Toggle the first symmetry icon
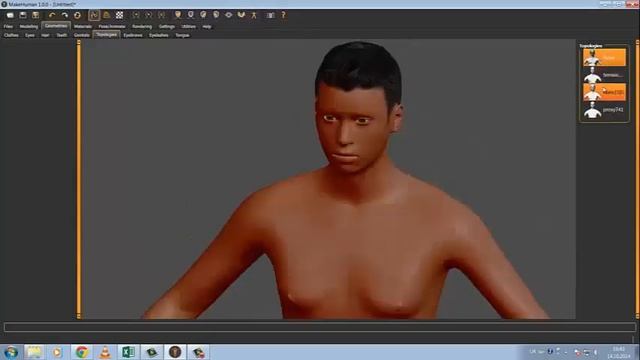This screenshot has height=360, width=640. tap(136, 15)
